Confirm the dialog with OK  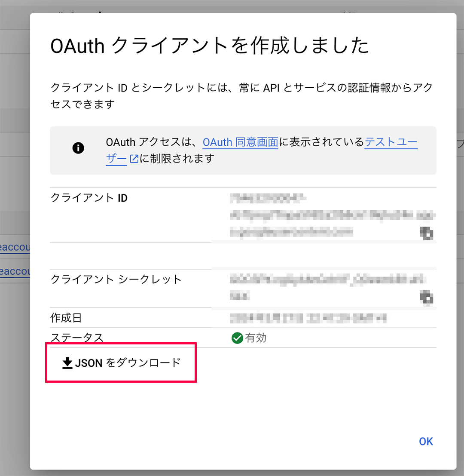[x=426, y=442]
